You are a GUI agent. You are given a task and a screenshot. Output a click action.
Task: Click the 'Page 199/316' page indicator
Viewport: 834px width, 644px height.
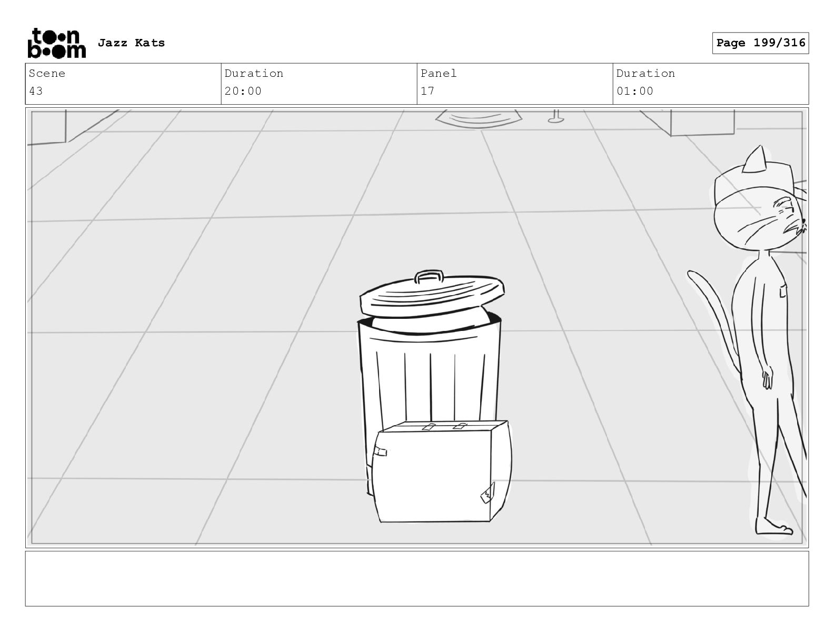coord(760,43)
